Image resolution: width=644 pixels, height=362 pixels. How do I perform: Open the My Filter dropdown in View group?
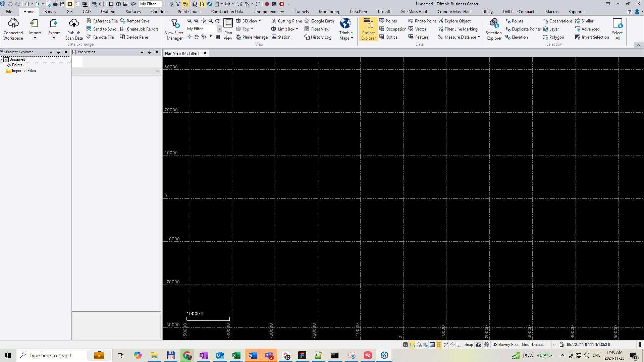click(219, 29)
